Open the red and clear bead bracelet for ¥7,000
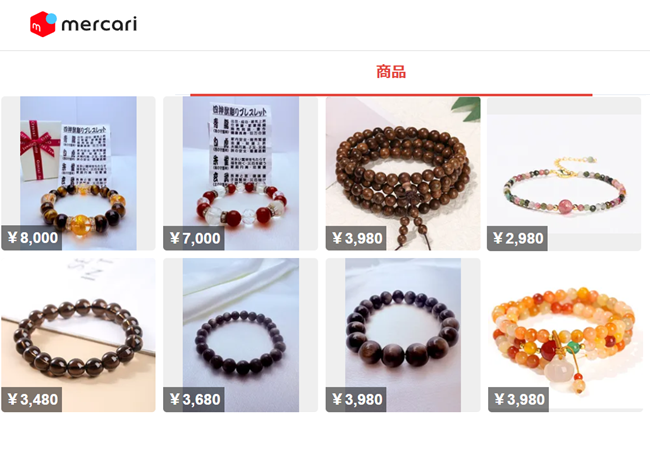The width and height of the screenshot is (650, 450). (x=240, y=173)
